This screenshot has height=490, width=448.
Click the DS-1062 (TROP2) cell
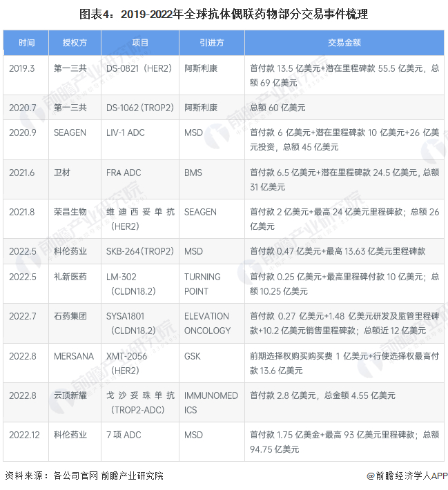(139, 108)
